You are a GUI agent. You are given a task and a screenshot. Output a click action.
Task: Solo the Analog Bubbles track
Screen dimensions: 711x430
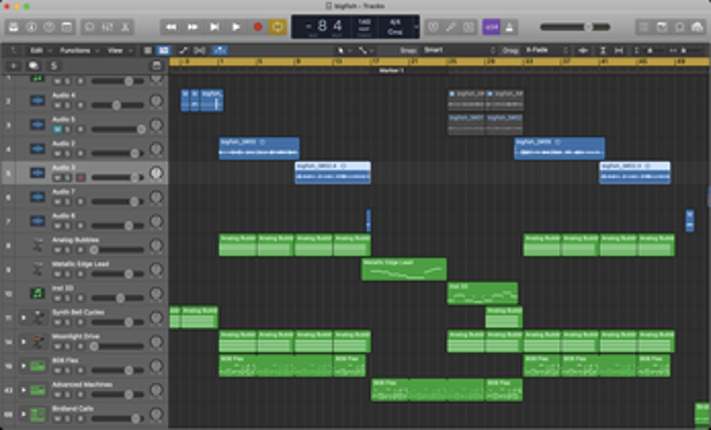(68, 249)
